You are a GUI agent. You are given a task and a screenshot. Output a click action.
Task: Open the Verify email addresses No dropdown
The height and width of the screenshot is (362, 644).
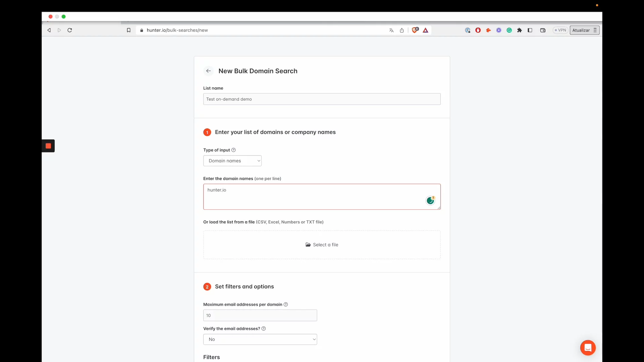pyautogui.click(x=260, y=339)
